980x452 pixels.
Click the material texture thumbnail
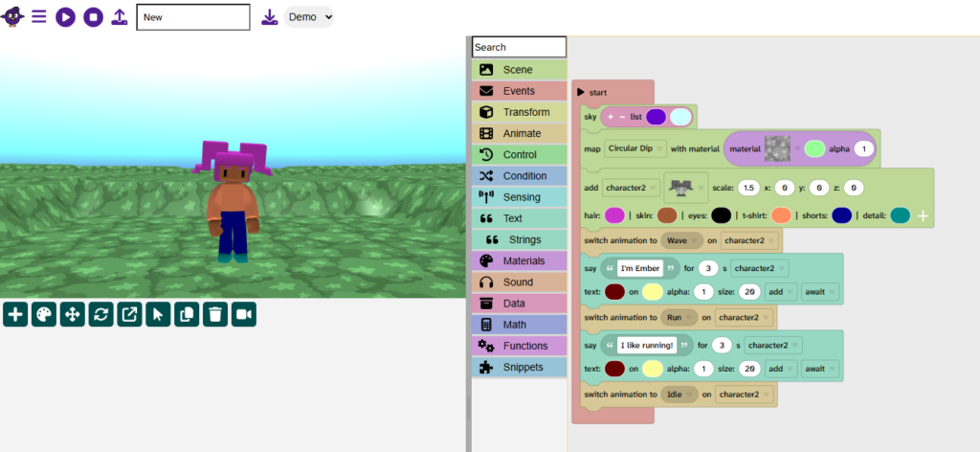[x=777, y=148]
